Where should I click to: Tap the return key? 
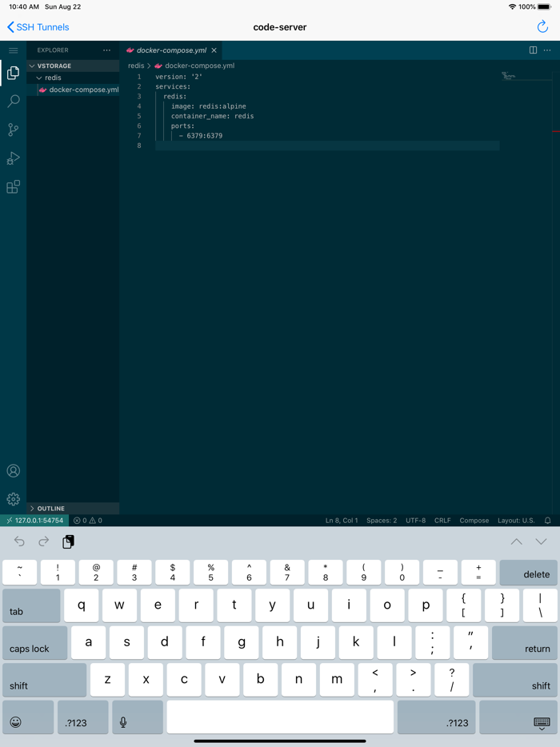tap(524, 642)
